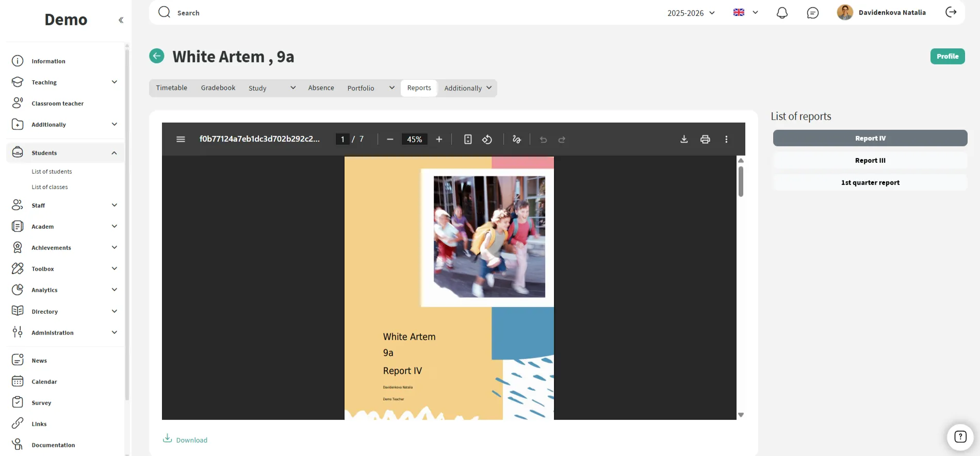This screenshot has width=980, height=456.
Task: Select Report III from the list
Action: point(870,160)
